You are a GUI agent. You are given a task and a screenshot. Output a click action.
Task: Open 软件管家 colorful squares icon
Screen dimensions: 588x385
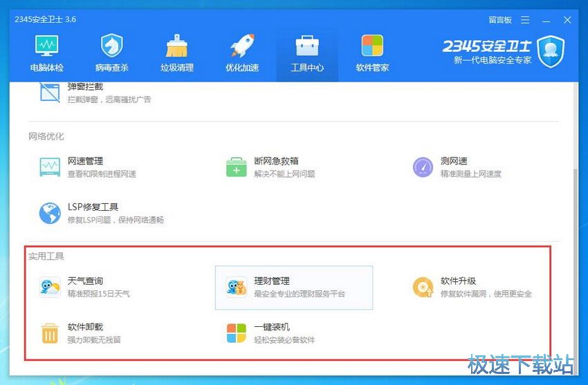372,46
